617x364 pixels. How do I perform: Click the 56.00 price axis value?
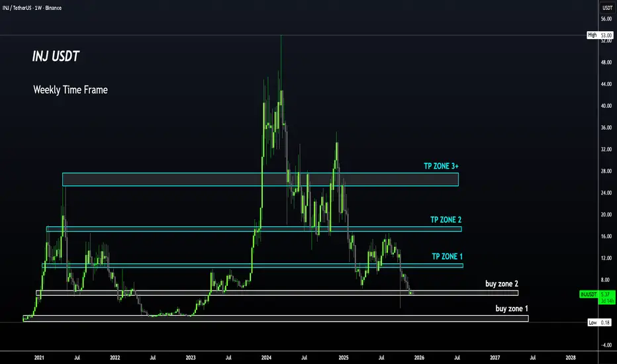coord(606,19)
